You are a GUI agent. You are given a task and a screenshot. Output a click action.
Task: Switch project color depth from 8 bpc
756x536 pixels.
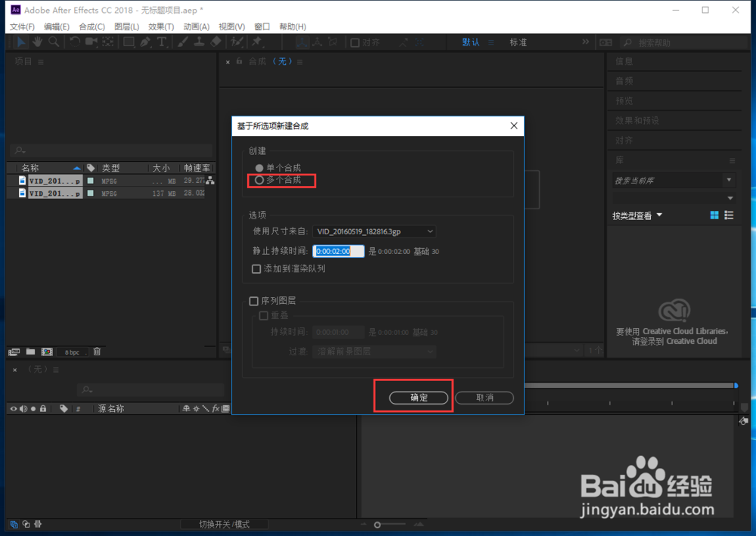point(72,352)
